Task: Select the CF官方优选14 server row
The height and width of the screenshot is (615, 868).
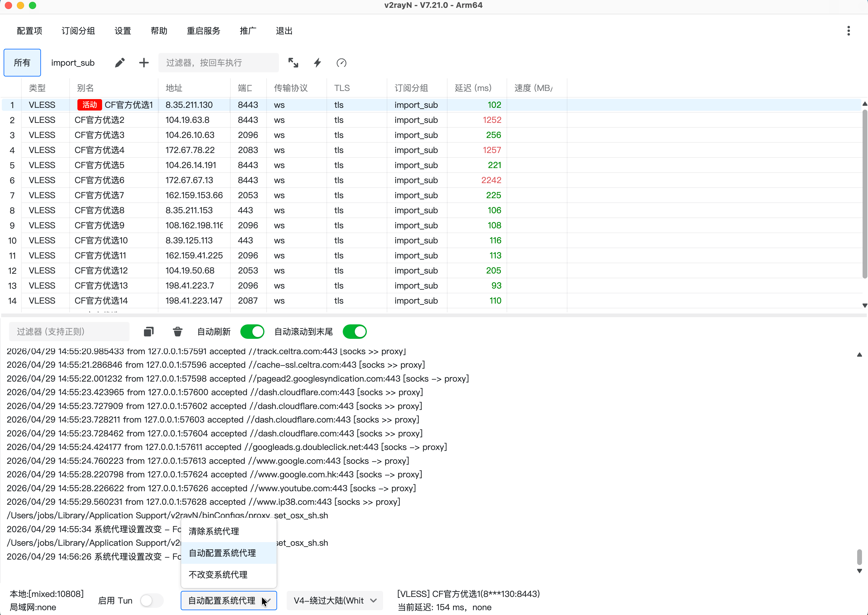Action: [432, 301]
